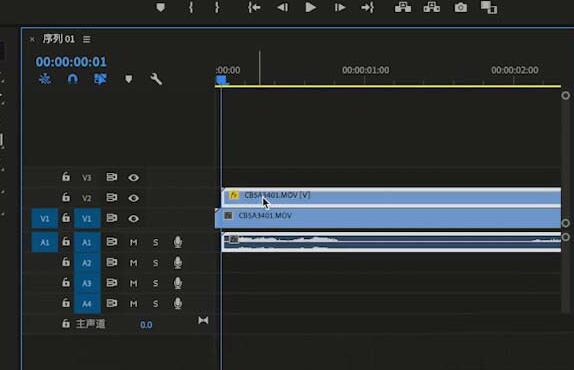Click the master track output icon
This screenshot has height=370, width=574.
coord(203,321)
